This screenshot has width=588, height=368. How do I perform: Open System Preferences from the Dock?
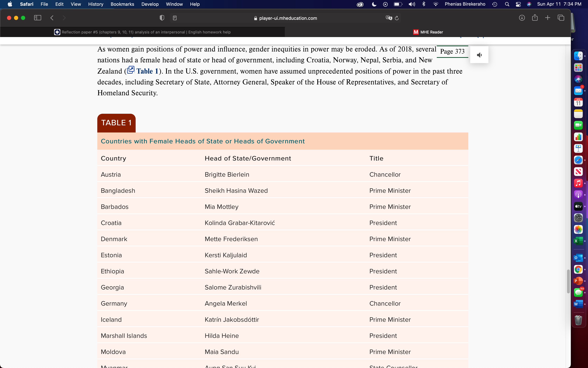[x=578, y=218]
